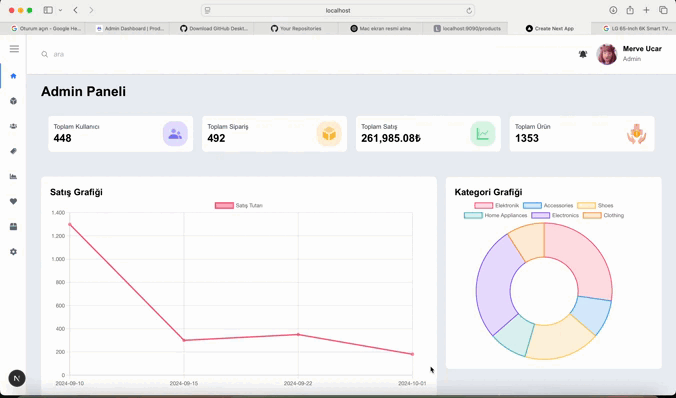Screen dimensions: 676x398
Task: Click the Toplam Kullanıcı users icon
Action: (175, 134)
